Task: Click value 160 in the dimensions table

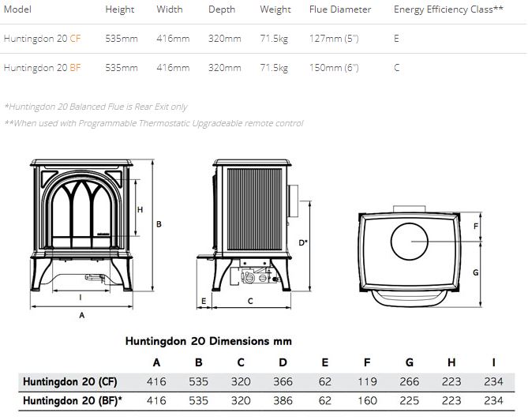Action: pos(367,400)
